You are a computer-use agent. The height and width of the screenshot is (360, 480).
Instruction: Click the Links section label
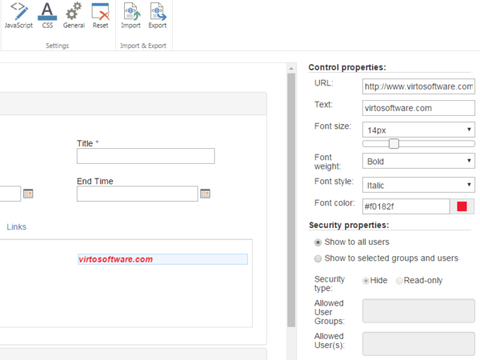(x=16, y=227)
